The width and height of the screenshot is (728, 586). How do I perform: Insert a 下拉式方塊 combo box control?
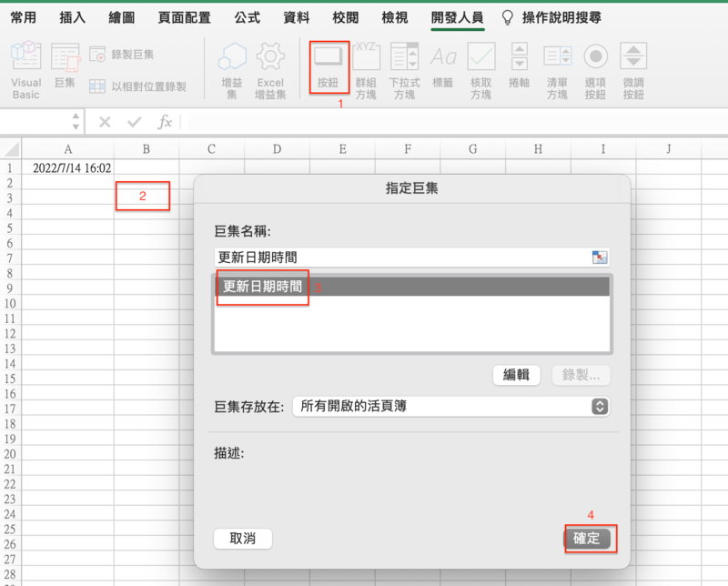tap(404, 71)
